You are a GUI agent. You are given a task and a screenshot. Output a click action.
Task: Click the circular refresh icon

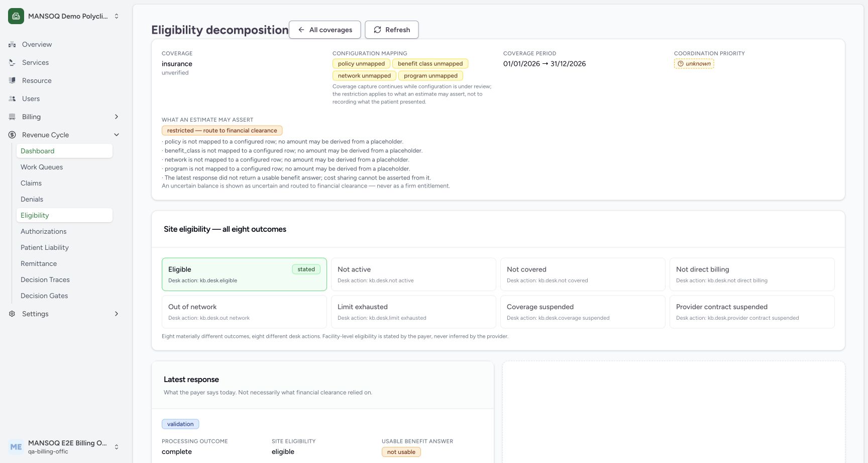(x=377, y=30)
